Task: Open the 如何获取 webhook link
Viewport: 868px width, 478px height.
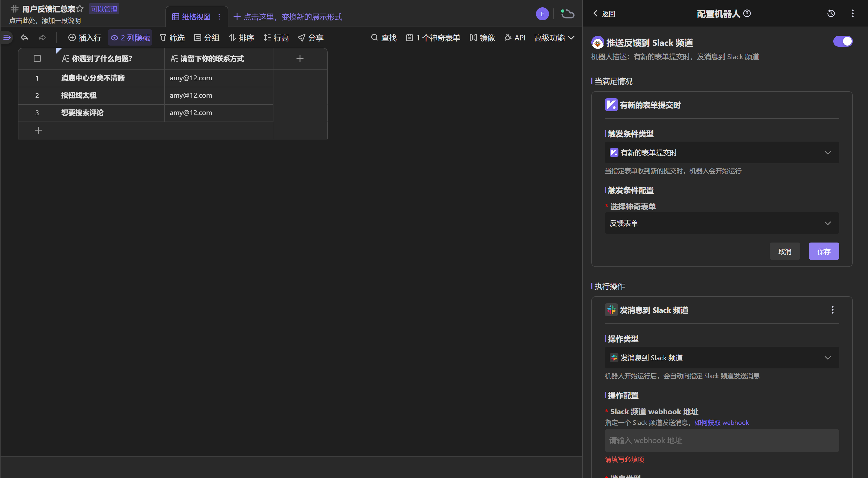Action: click(722, 422)
